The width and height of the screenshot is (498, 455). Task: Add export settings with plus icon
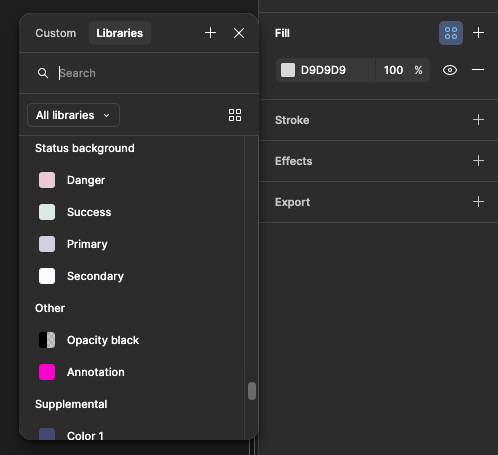478,202
